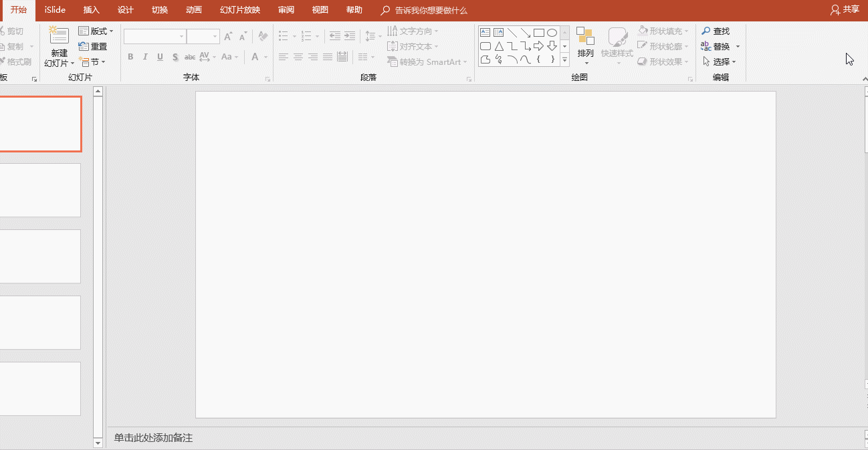Select the straight line shape
This screenshot has height=450, width=868.
coord(512,32)
